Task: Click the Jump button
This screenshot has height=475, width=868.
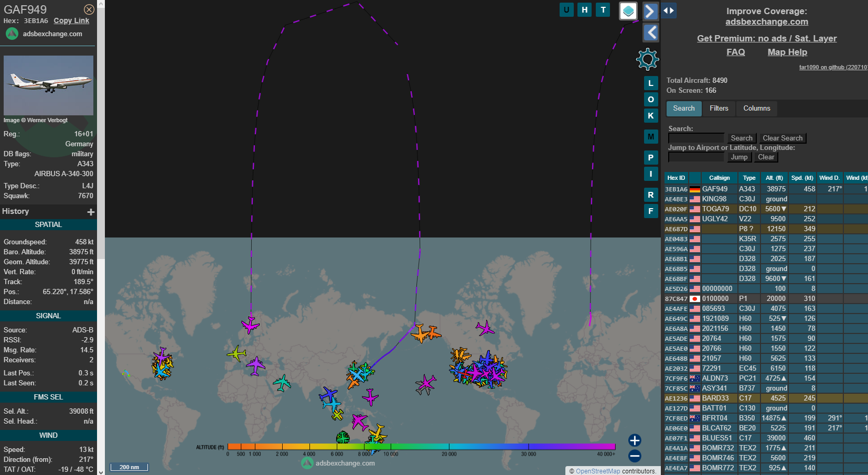Action: 739,157
